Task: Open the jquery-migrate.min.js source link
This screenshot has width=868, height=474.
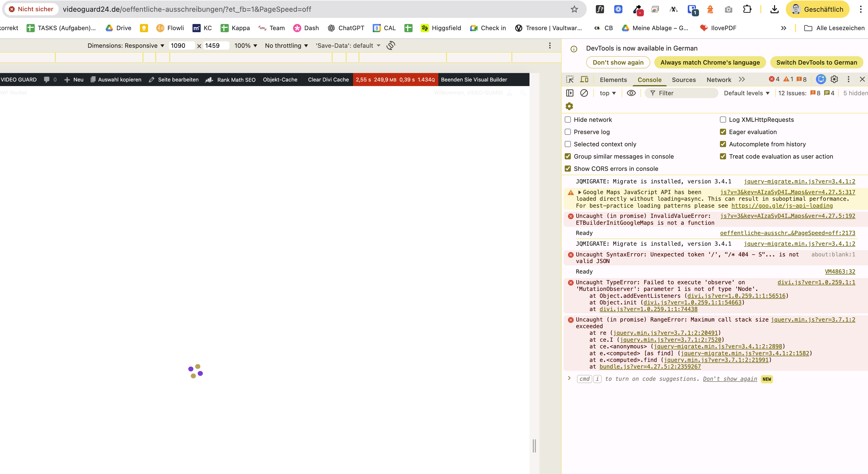Action: tap(799, 181)
